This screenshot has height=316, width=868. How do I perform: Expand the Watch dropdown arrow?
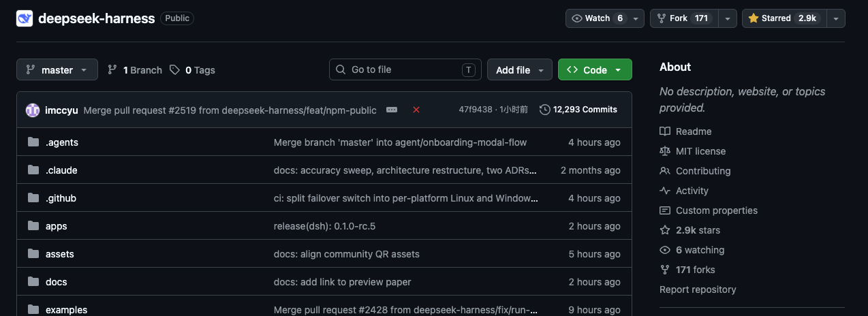(636, 18)
